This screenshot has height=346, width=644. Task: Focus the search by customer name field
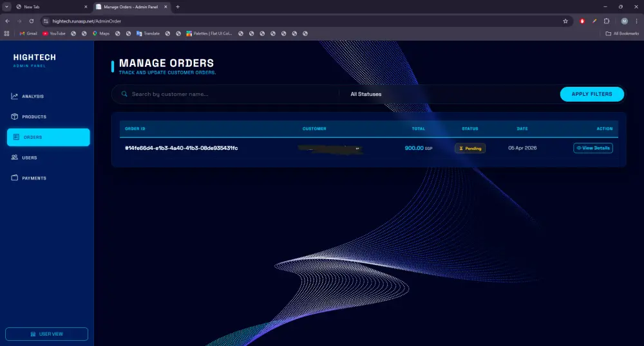click(x=232, y=95)
